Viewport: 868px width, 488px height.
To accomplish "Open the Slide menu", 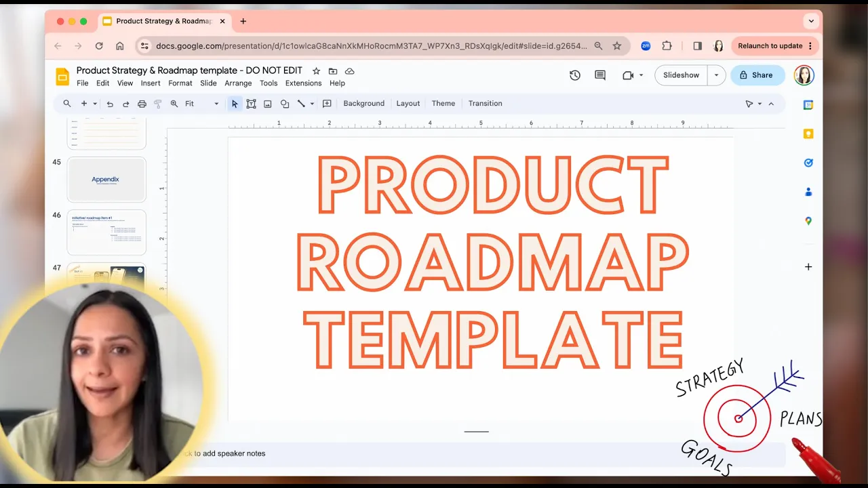I will 208,83.
